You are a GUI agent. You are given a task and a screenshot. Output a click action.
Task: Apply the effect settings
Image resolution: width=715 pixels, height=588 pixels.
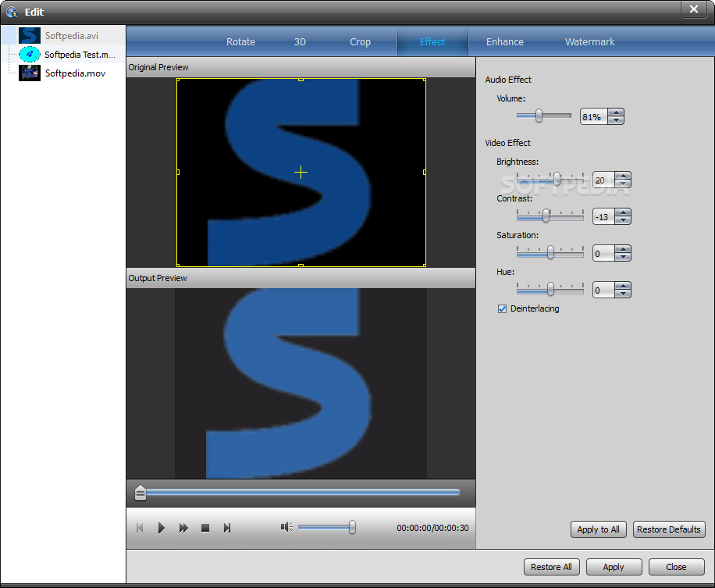click(614, 567)
